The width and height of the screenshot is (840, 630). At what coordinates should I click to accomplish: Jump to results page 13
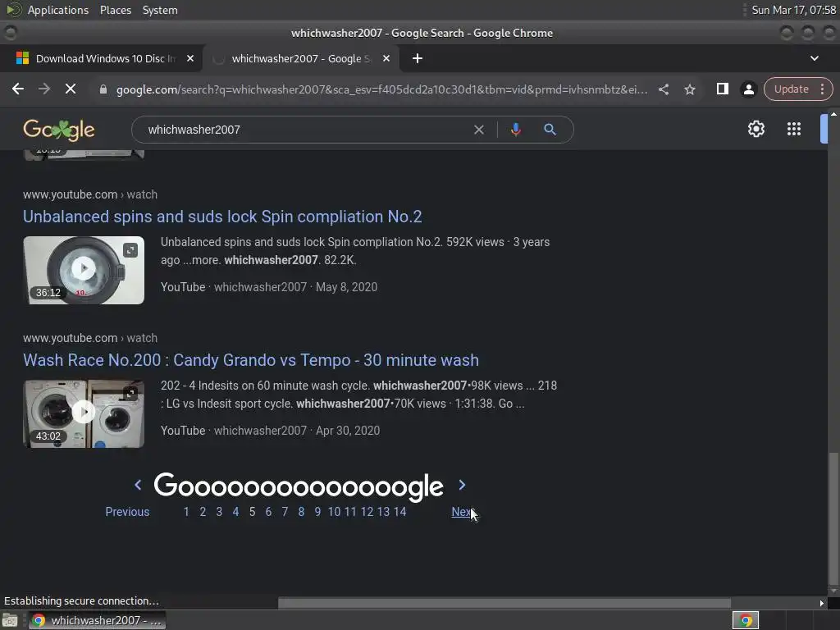(x=383, y=512)
